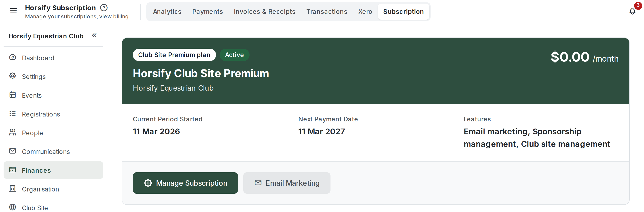Click the envelope icon in Email Marketing
This screenshot has height=212, width=644.
click(258, 183)
